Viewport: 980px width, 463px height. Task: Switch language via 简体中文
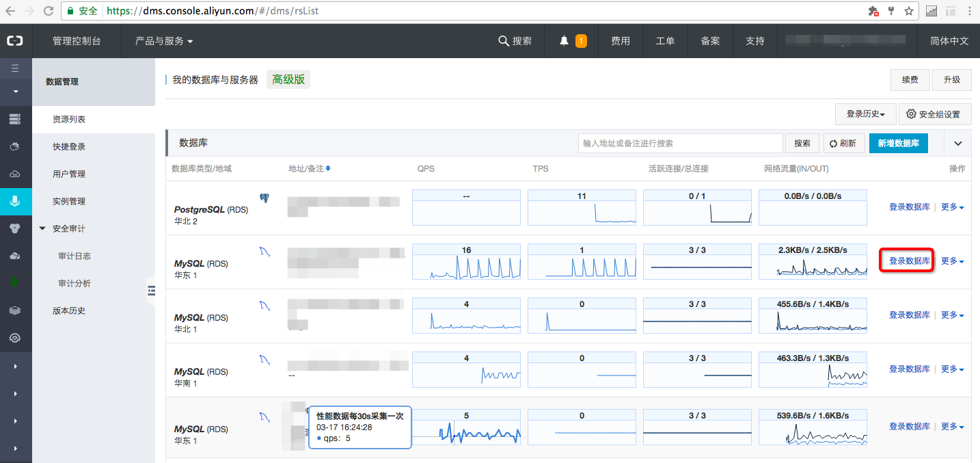[949, 41]
